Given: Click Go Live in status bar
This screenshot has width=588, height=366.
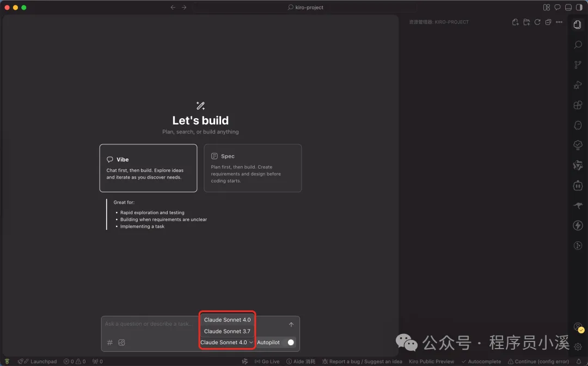Looking at the screenshot, I should (x=267, y=362).
